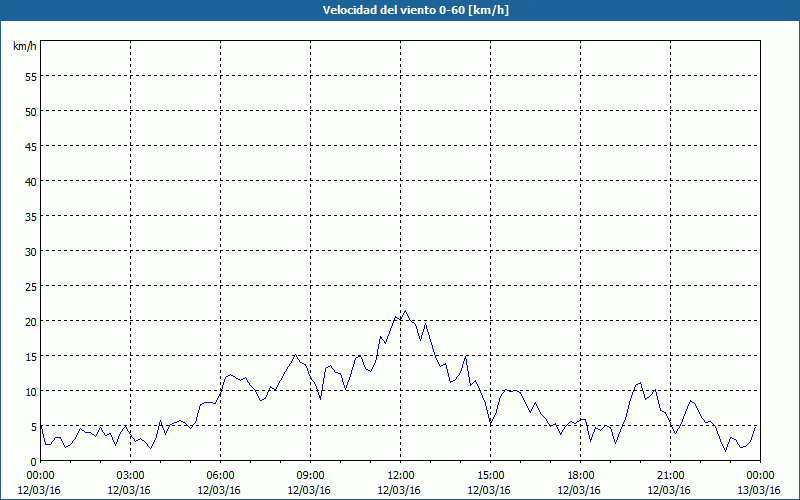Select the "45" y-axis value

(x=31, y=146)
